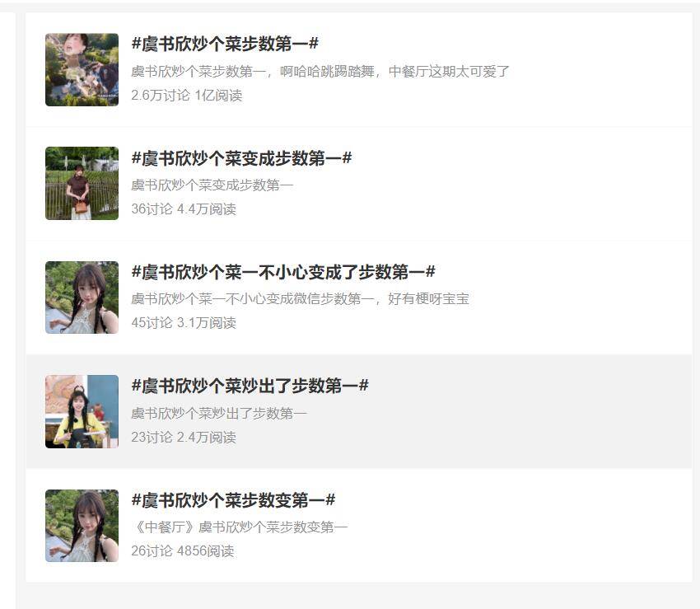Click description 虞书欣炒个菜变成步数第一
The image size is (700, 609).
pos(212,185)
